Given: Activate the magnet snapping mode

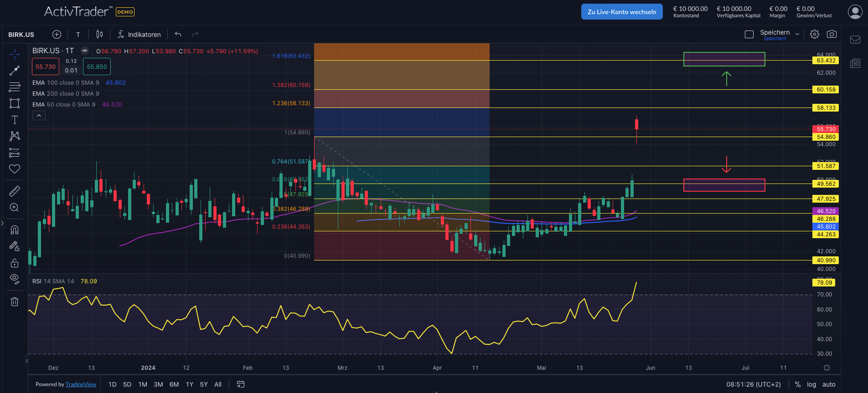Looking at the screenshot, I should (15, 230).
